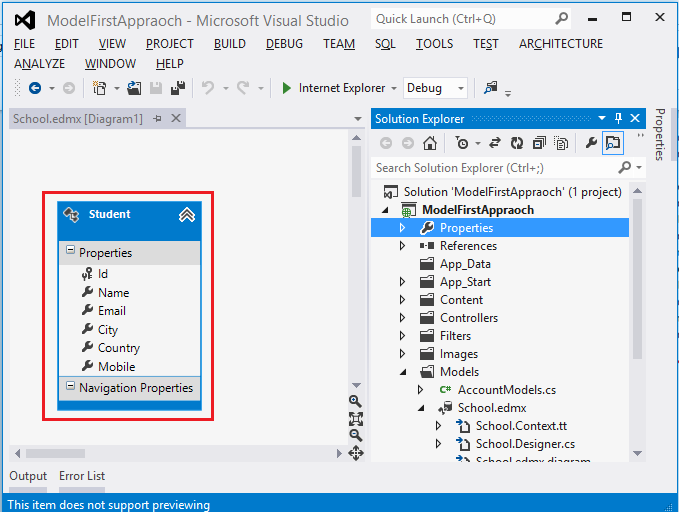
Task: Click the Refresh icon in Solution Explorer
Action: tap(517, 143)
